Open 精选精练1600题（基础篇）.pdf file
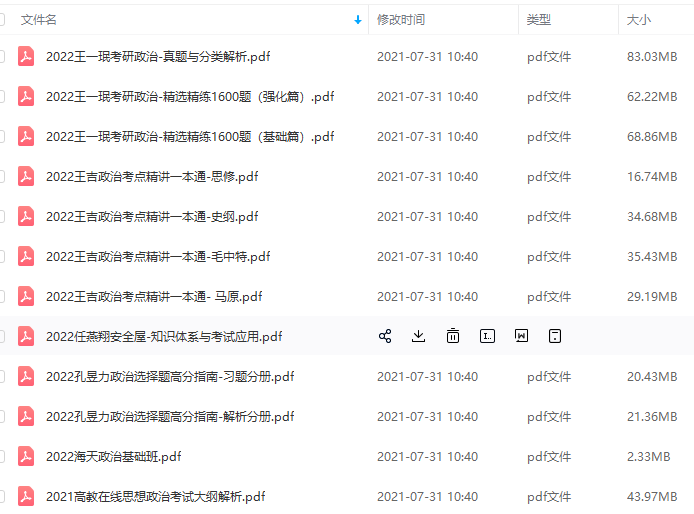694x514 pixels. click(x=189, y=137)
